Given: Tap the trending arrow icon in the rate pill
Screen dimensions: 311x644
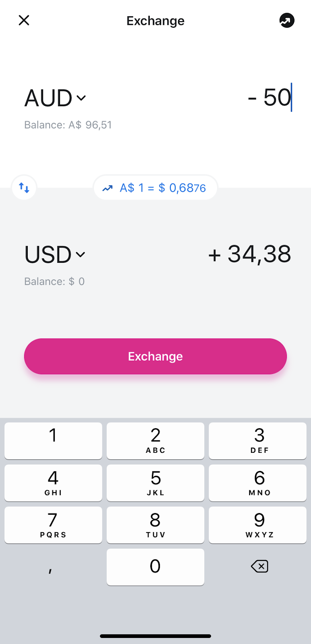Looking at the screenshot, I should [x=107, y=188].
